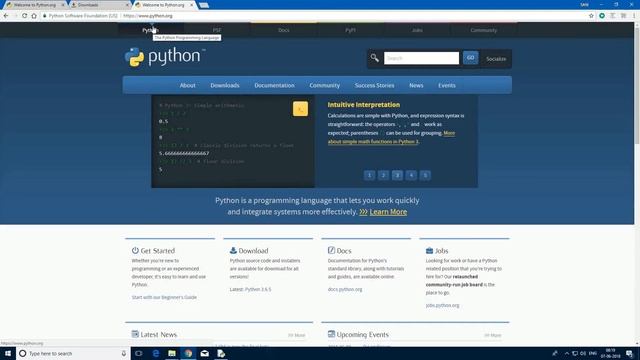The image size is (640, 360).
Task: Click the microphone icon in taskbar search
Action: (x=124, y=353)
